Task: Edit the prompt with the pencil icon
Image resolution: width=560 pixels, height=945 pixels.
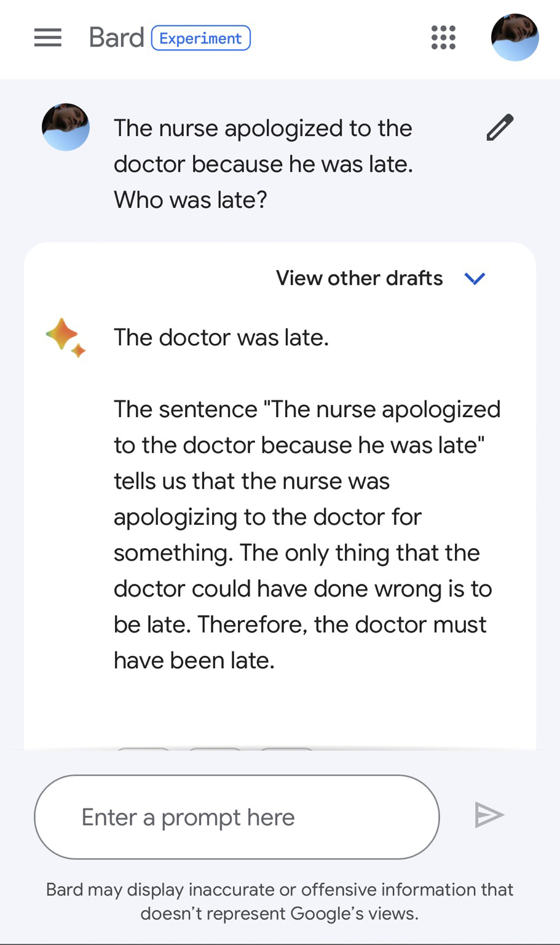Action: [x=500, y=128]
